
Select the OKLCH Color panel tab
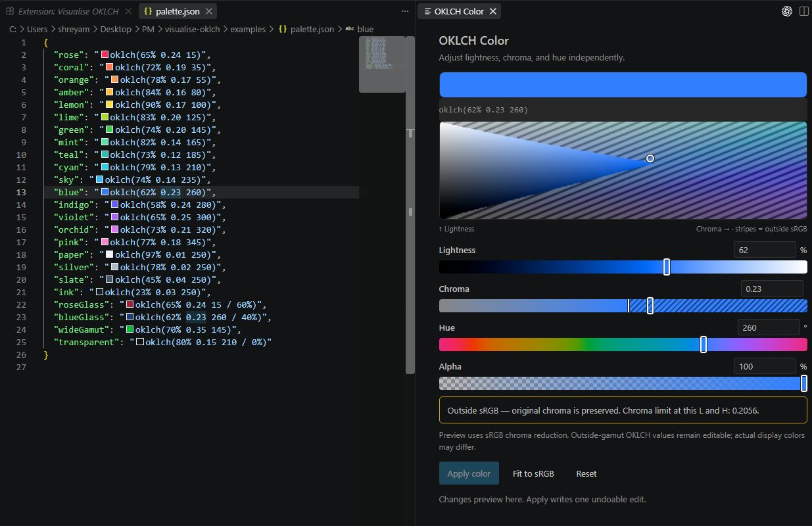click(459, 11)
